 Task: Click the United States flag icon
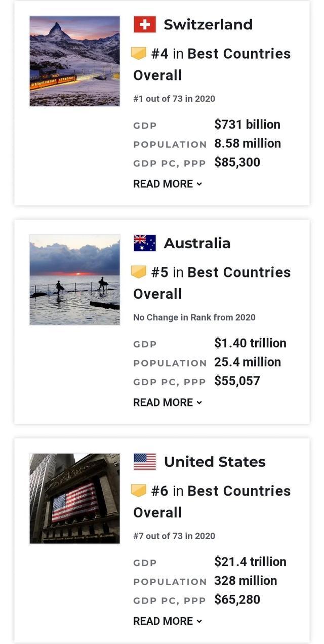tap(145, 462)
